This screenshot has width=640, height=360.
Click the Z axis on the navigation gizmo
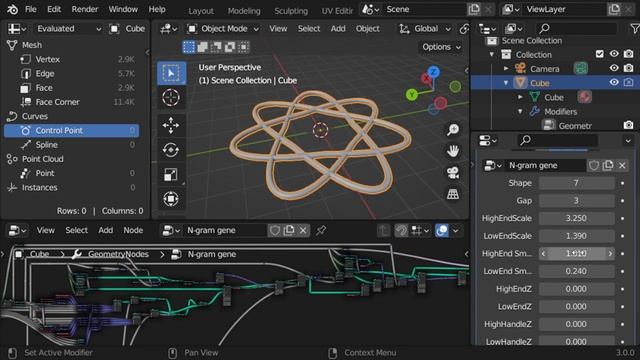pyautogui.click(x=433, y=72)
